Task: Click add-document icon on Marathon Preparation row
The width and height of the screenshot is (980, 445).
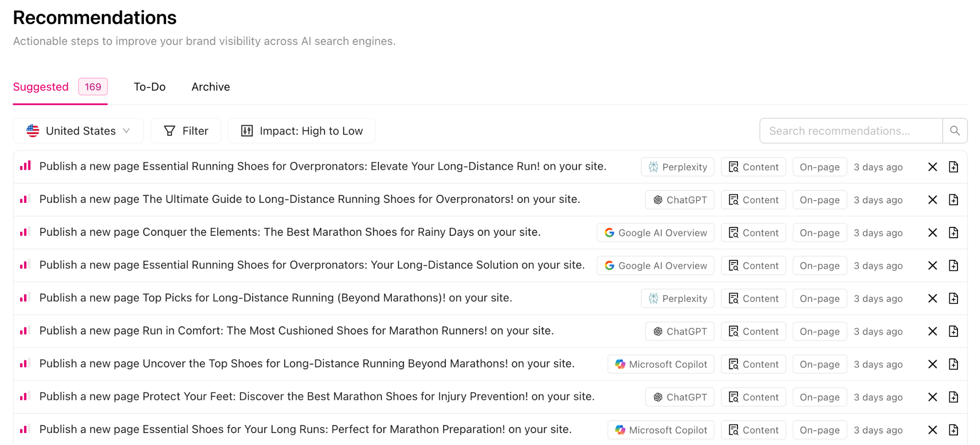Action: (x=953, y=430)
